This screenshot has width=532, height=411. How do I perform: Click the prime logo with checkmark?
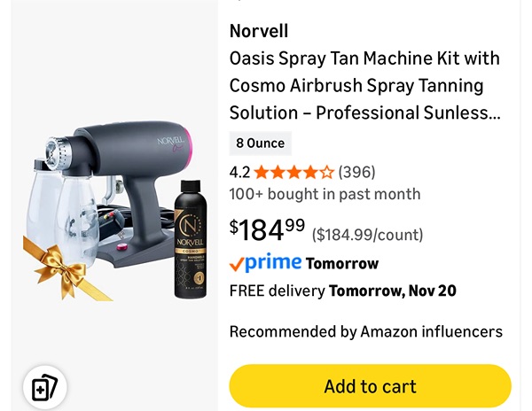pos(265,262)
